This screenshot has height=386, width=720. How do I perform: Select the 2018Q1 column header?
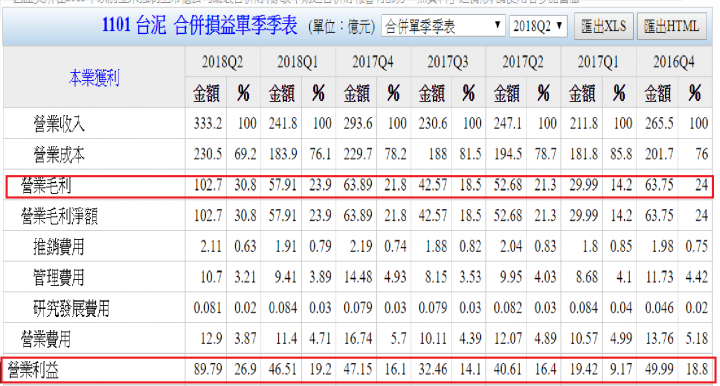[x=298, y=62]
